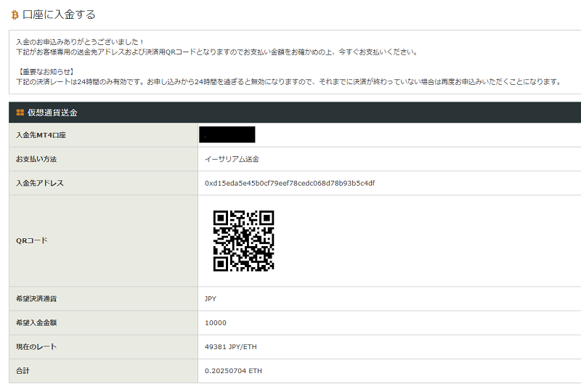Click the 0.20250704 ETH total value
The width and height of the screenshot is (581, 392).
233,371
